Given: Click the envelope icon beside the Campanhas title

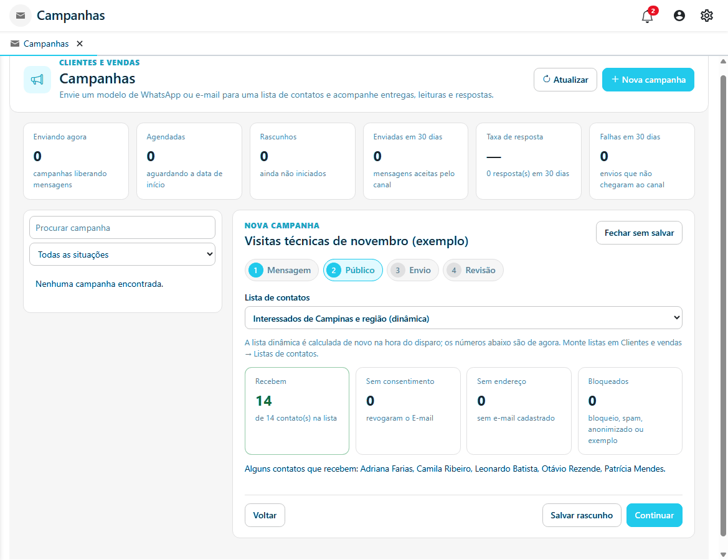Looking at the screenshot, I should (21, 16).
